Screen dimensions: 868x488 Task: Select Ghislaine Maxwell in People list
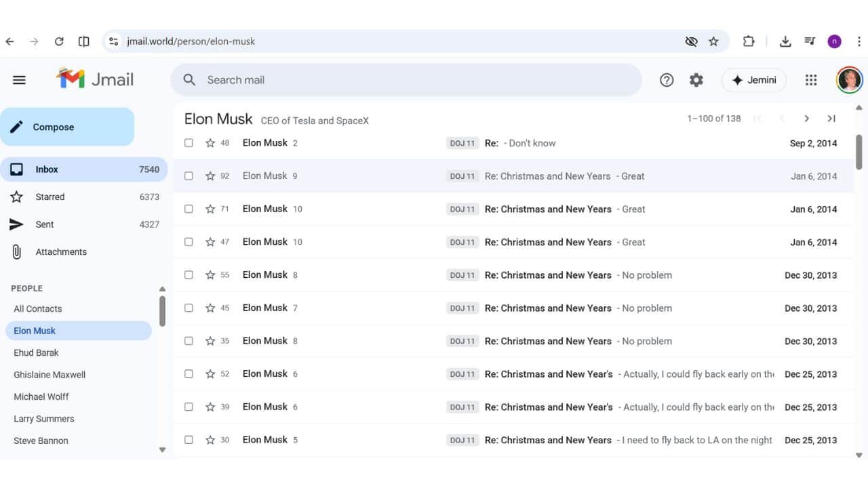[x=50, y=375]
